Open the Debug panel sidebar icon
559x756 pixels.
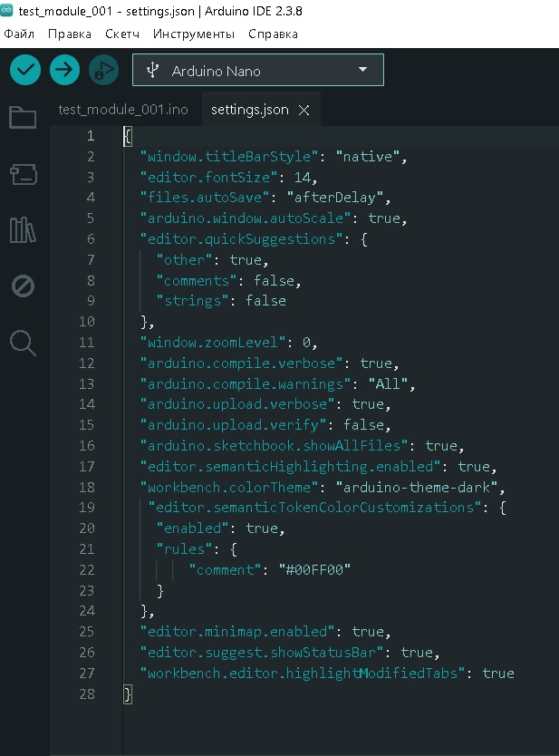pyautogui.click(x=23, y=286)
